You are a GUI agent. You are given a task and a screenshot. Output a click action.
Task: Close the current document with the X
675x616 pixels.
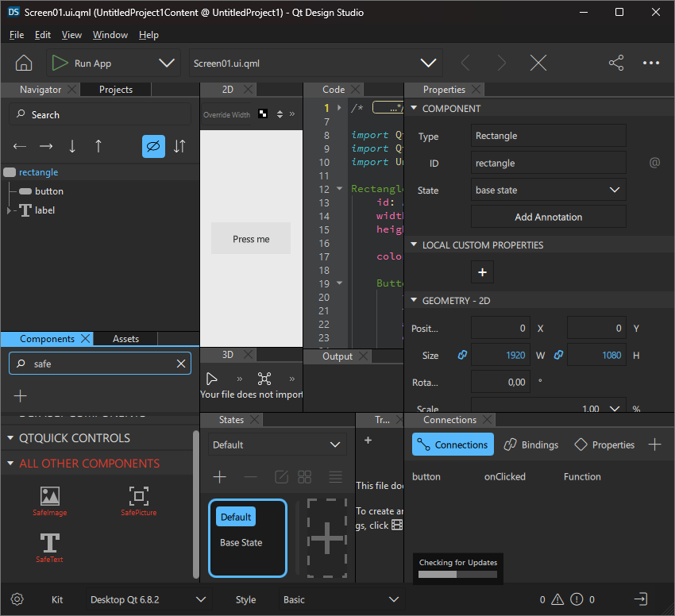(538, 64)
